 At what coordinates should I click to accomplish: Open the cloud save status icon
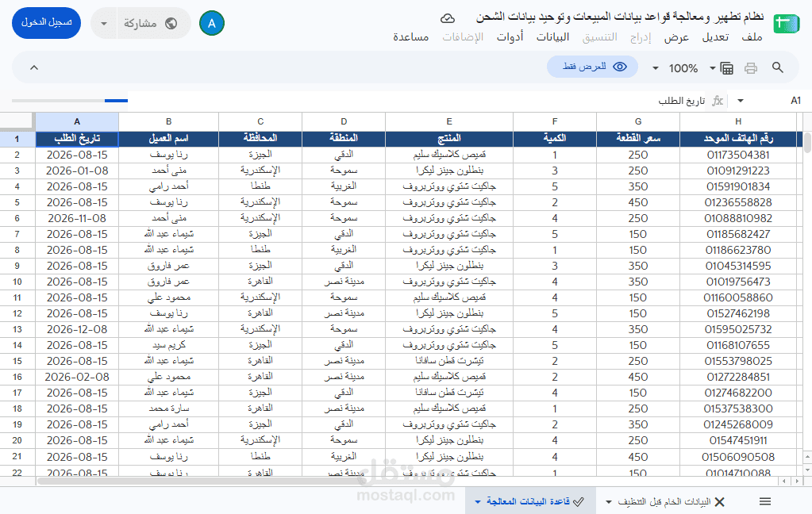tap(448, 18)
